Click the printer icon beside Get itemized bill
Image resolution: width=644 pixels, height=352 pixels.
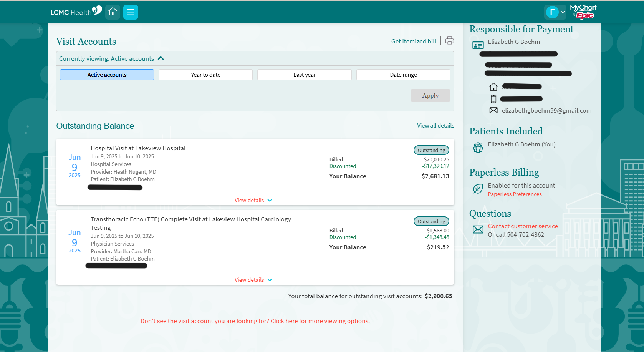[x=449, y=41]
